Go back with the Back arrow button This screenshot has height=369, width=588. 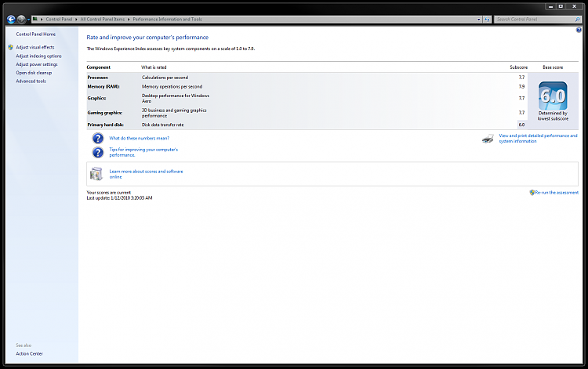pyautogui.click(x=11, y=19)
